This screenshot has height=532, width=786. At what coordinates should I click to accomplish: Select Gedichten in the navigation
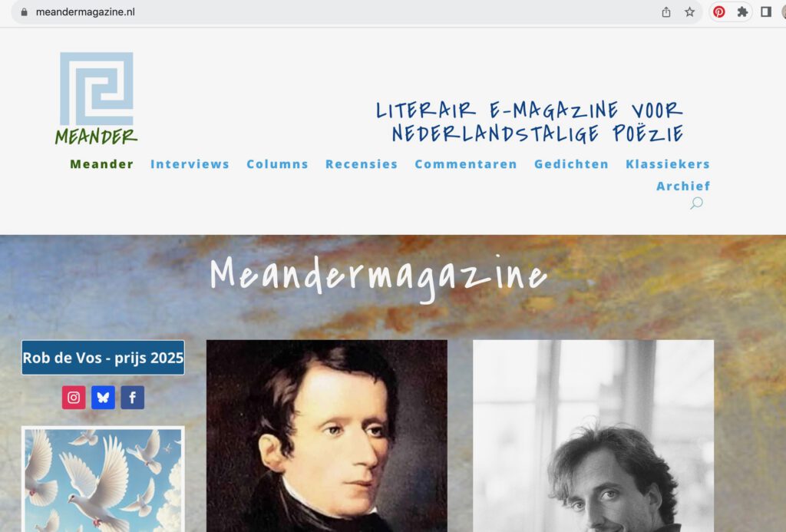click(x=571, y=164)
